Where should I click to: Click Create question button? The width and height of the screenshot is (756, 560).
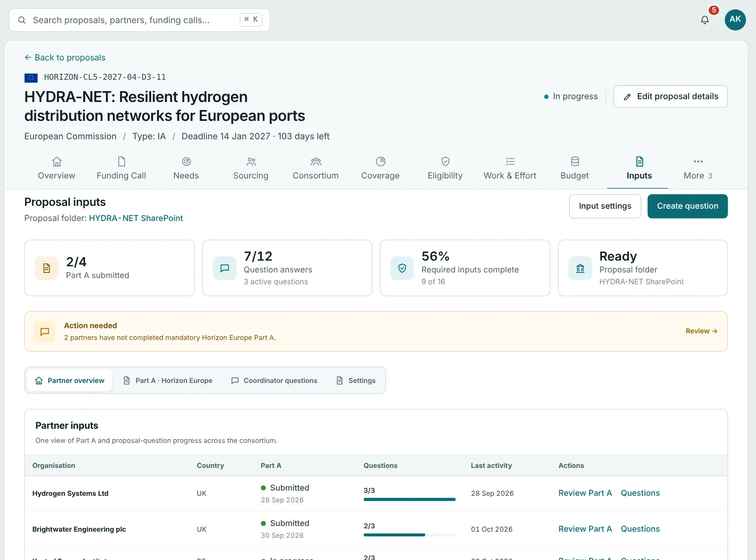[687, 206]
